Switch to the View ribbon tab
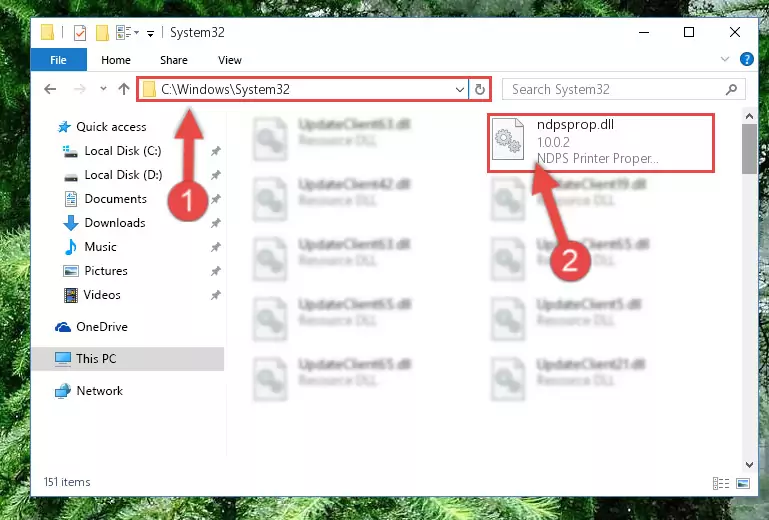This screenshot has width=769, height=520. pyautogui.click(x=230, y=60)
